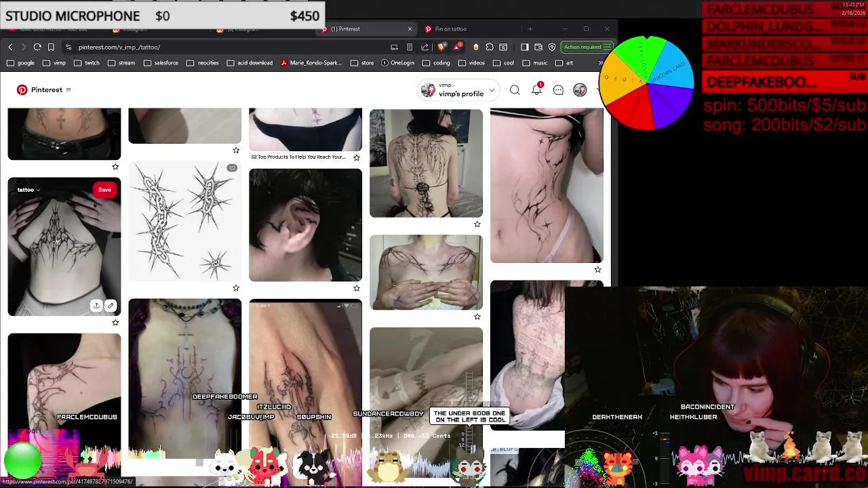Open the spiky tattoo design sheet pin
This screenshot has width=868, height=488.
click(184, 221)
